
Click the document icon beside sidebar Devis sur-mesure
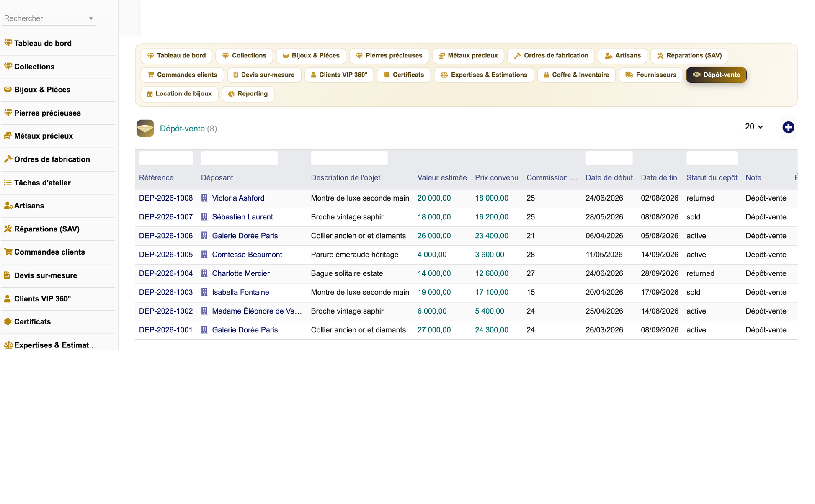(x=7, y=275)
